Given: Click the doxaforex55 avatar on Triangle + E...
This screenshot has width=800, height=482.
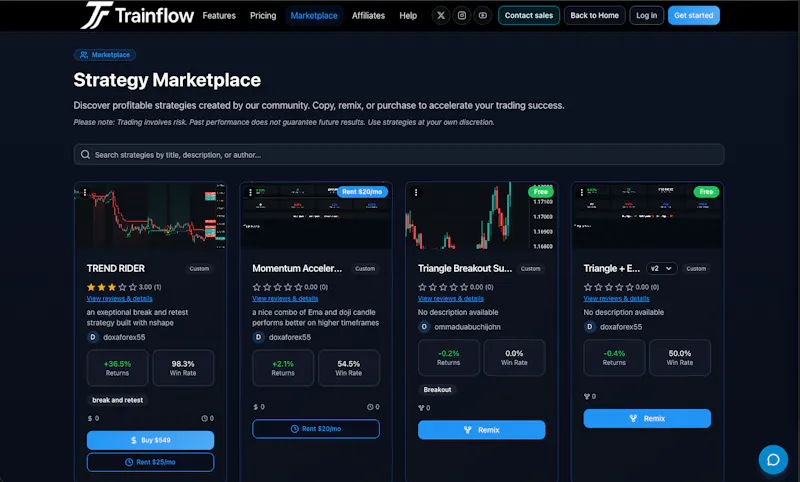Looking at the screenshot, I should tap(590, 327).
